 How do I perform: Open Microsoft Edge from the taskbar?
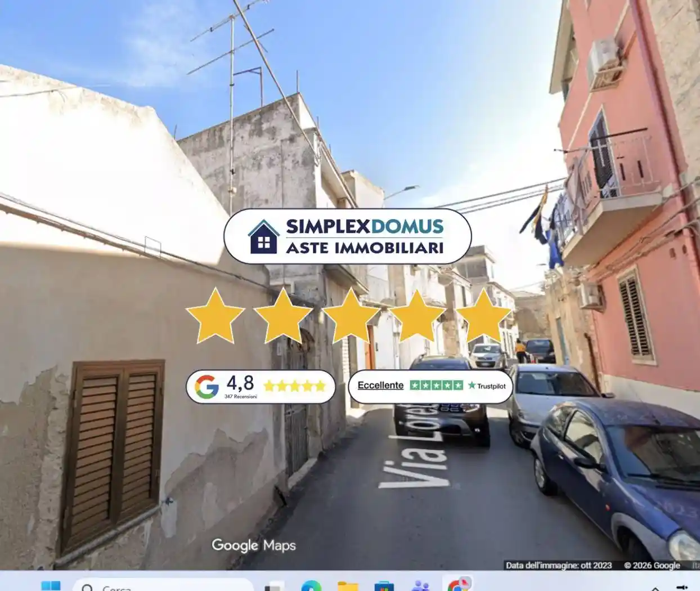pos(311,586)
